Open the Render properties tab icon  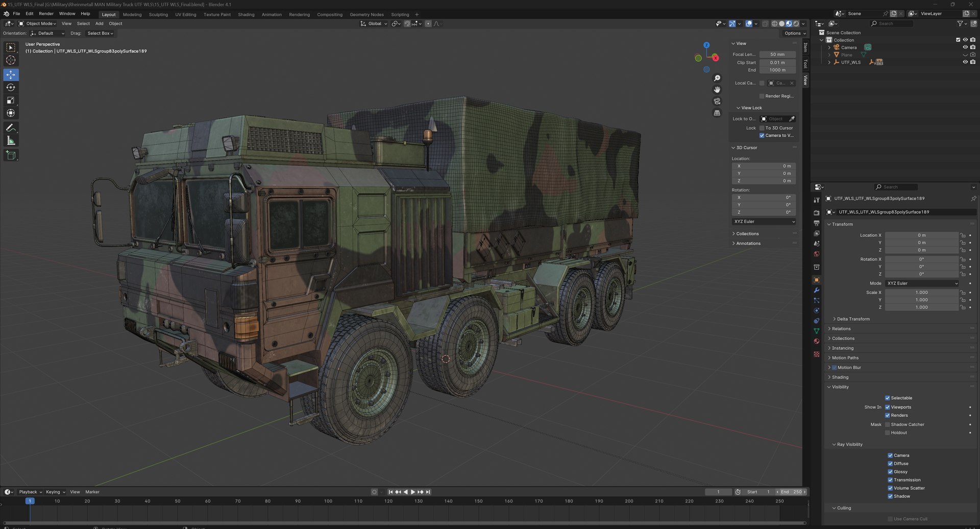click(817, 212)
